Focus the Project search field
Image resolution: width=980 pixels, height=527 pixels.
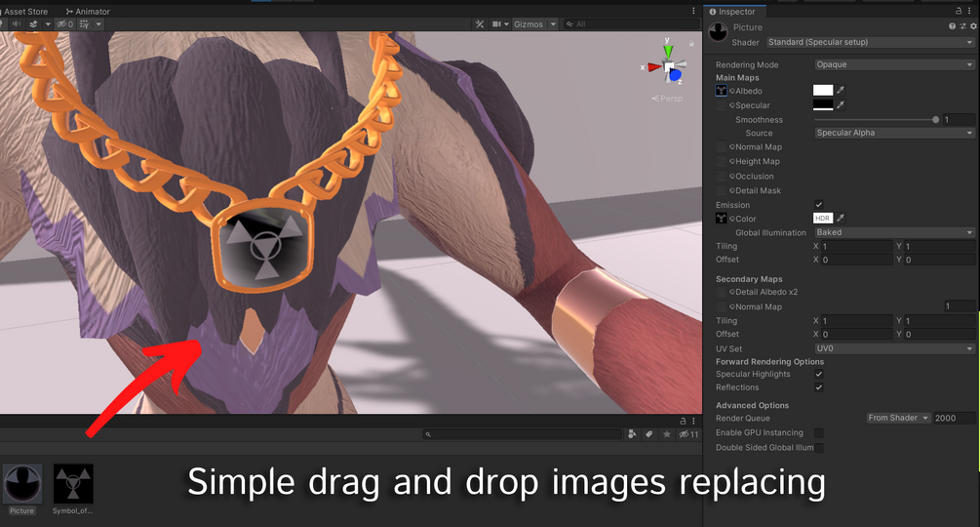[523, 434]
